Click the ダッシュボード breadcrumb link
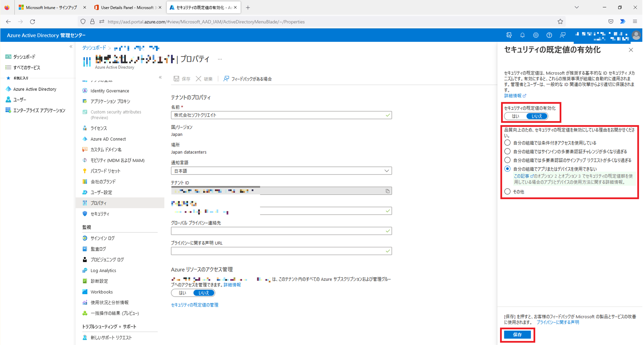This screenshot has height=345, width=644. point(94,48)
